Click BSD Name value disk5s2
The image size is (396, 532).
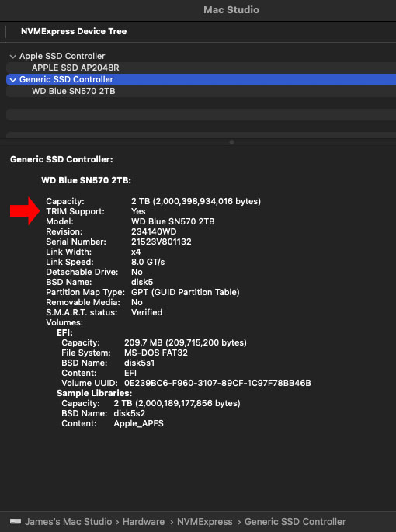(130, 414)
